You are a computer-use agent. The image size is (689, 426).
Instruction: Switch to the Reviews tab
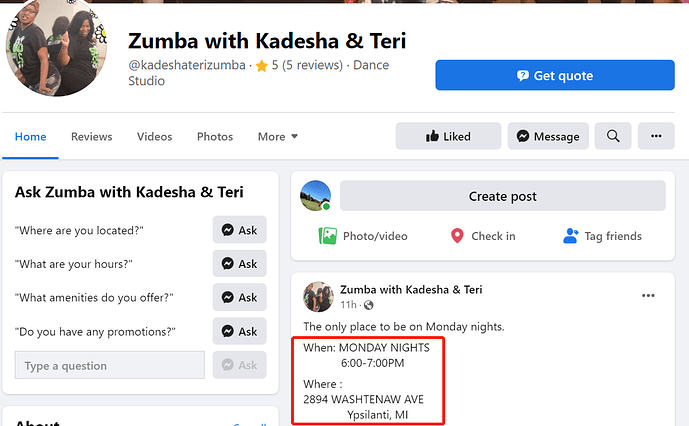coord(91,137)
